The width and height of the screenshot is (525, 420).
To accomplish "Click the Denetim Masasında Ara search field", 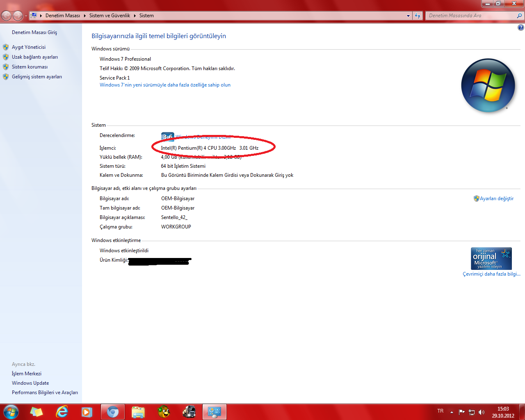I will tap(471, 16).
